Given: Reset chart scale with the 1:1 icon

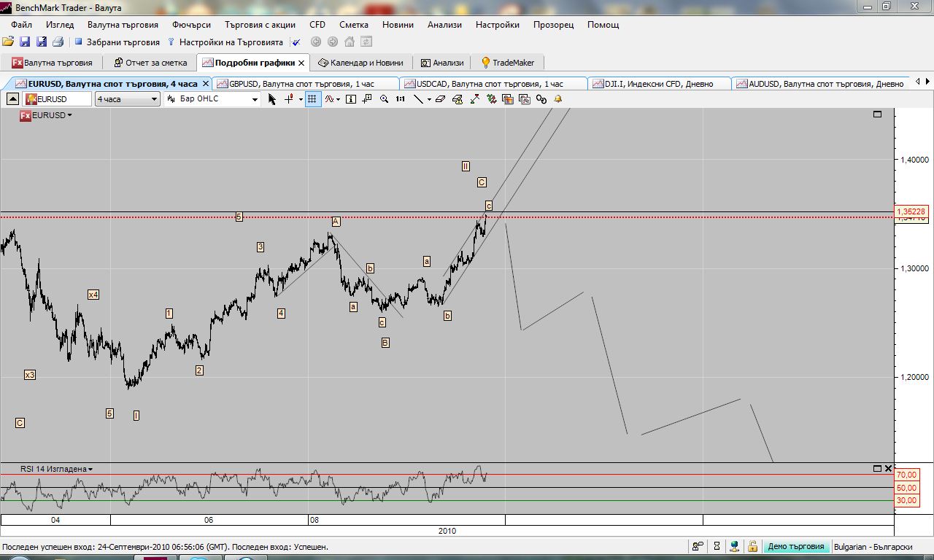Looking at the screenshot, I should (x=401, y=99).
